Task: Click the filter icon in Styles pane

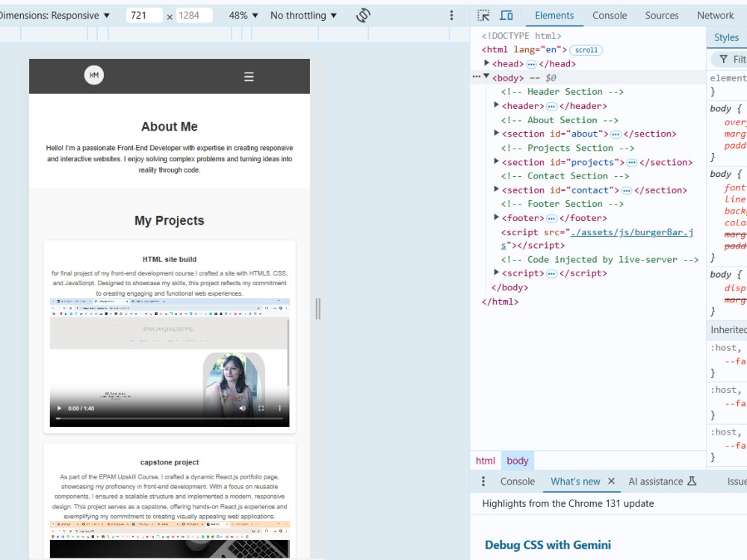Action: pyautogui.click(x=723, y=59)
